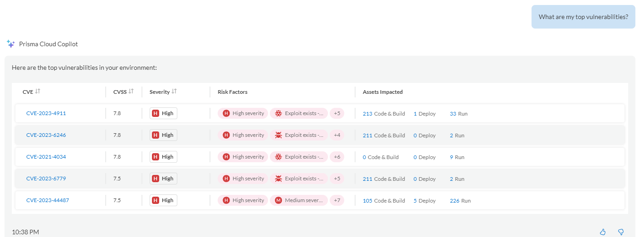The image size is (644, 237).
Task: Click High severity chip in CVE-2021-4034 row
Action: (243, 157)
